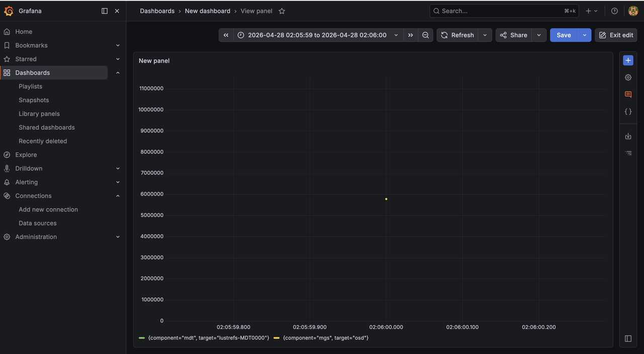Expand the Alerting section chevron
Screen dimensions: 644x354
click(x=118, y=182)
